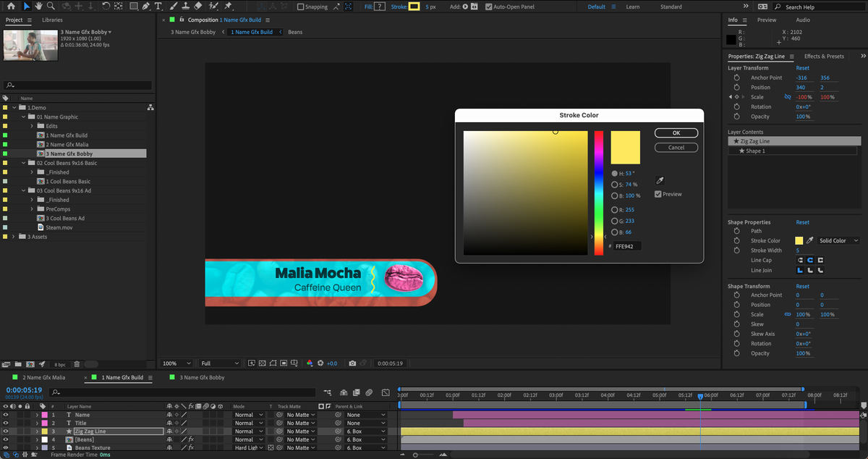Image resolution: width=868 pixels, height=459 pixels.
Task: Confirm stroke color with OK button
Action: tap(676, 132)
